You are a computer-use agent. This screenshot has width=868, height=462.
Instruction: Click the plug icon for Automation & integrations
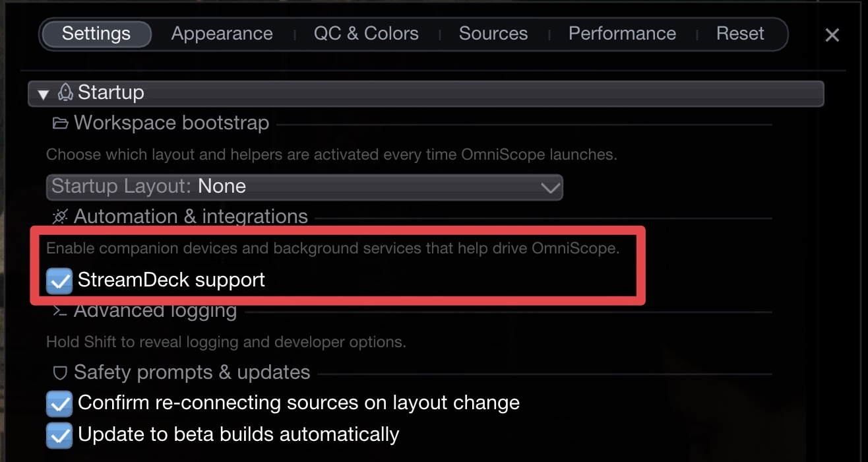tap(60, 216)
